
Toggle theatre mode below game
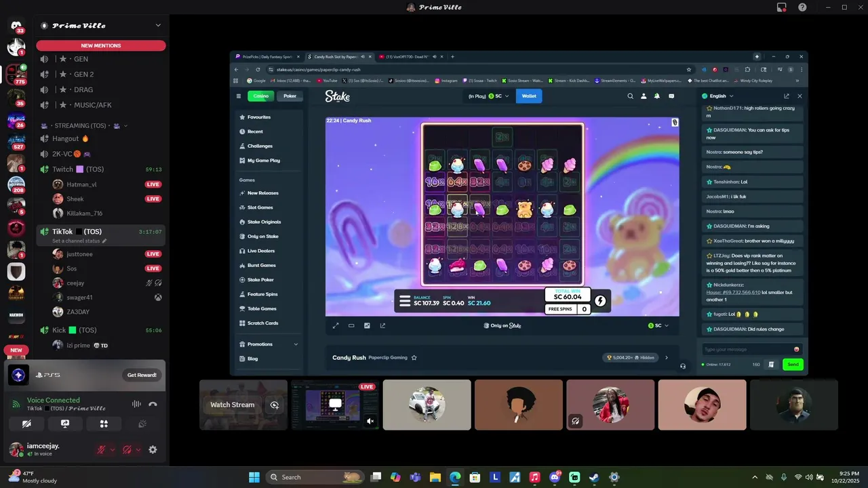tap(351, 325)
